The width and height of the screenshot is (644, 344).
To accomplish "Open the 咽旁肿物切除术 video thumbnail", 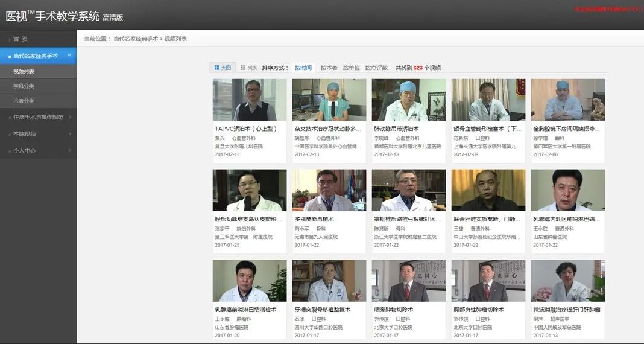I will coord(409,281).
